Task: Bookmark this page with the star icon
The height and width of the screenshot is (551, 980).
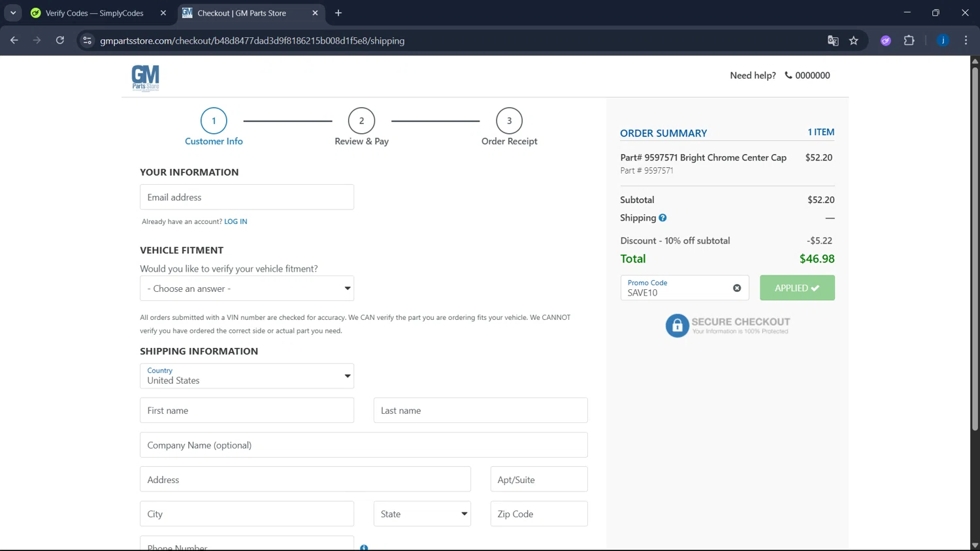Action: [x=853, y=40]
